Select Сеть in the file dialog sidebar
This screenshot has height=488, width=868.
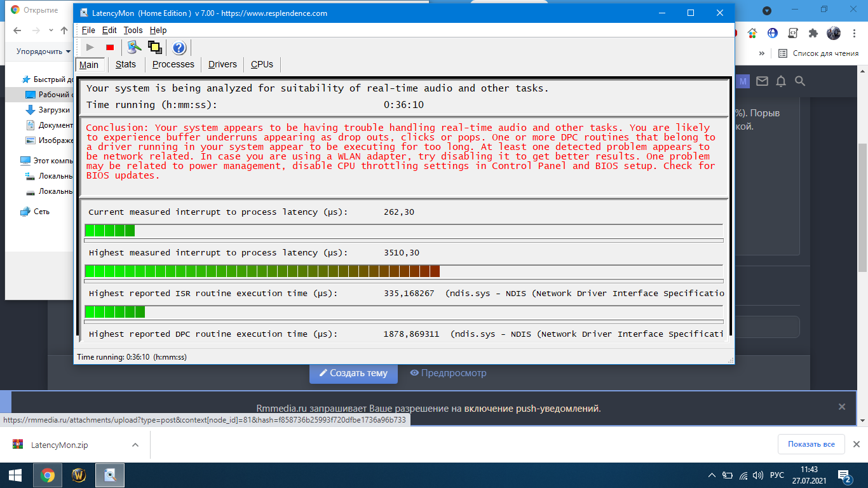pyautogui.click(x=35, y=212)
